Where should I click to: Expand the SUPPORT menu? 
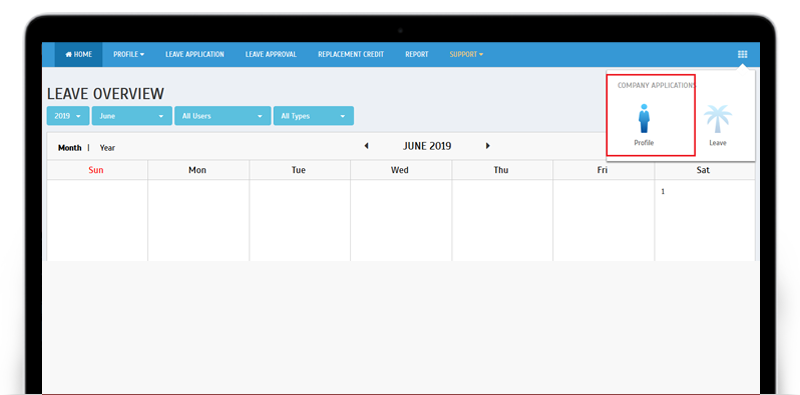click(466, 54)
